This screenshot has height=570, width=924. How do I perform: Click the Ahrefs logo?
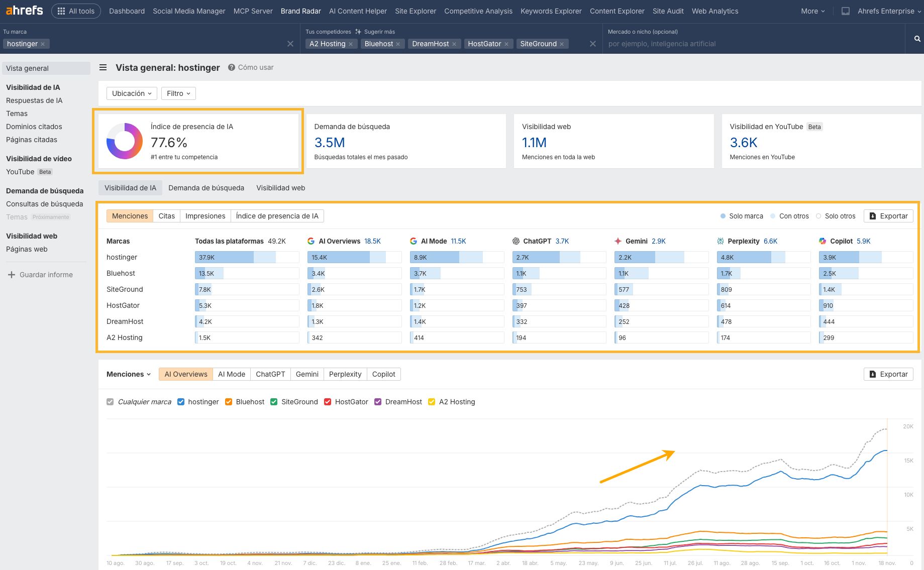(23, 10)
